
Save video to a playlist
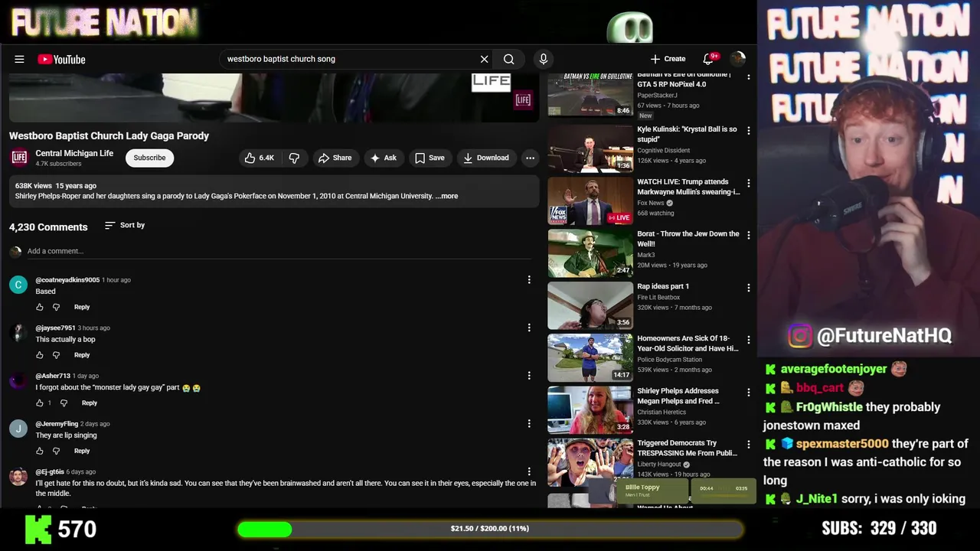(429, 158)
